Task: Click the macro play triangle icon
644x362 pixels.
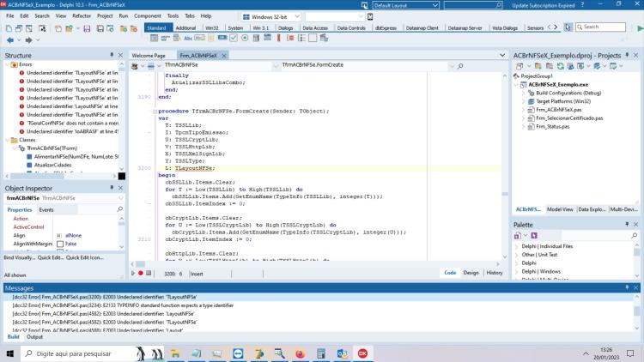Action: (132, 273)
